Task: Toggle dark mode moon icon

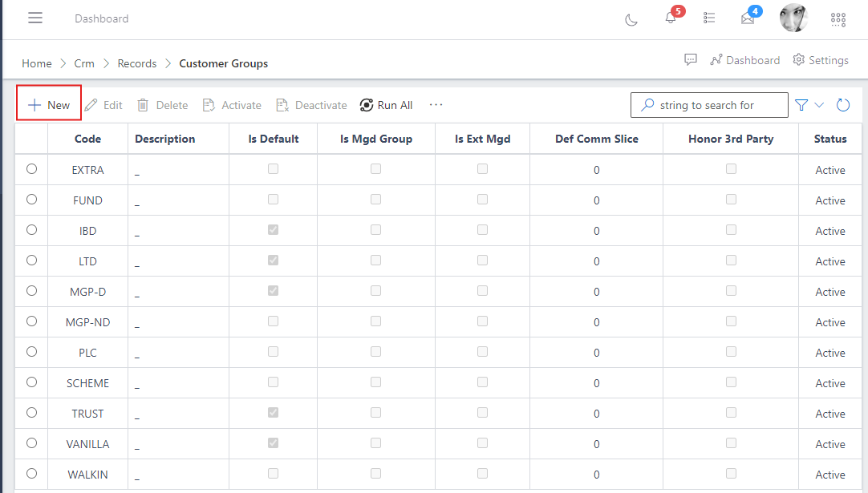Action: [631, 19]
